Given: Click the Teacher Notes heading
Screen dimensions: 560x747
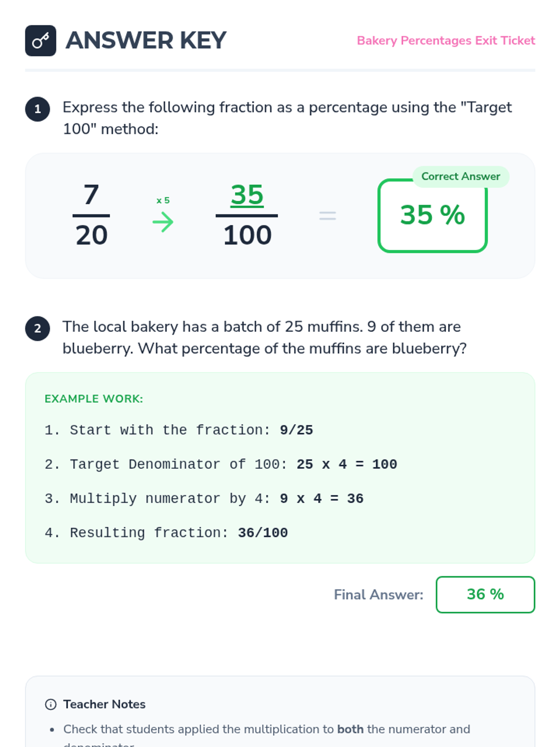Looking at the screenshot, I should pyautogui.click(x=105, y=704).
